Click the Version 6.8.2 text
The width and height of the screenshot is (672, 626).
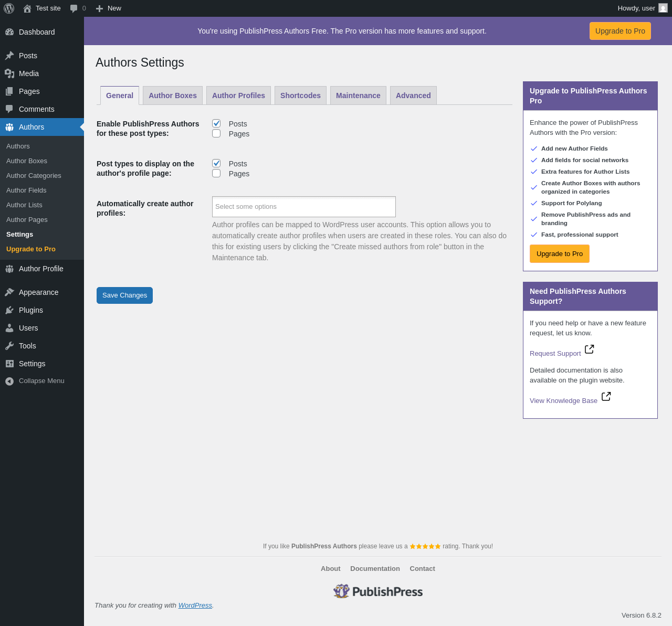click(x=642, y=616)
